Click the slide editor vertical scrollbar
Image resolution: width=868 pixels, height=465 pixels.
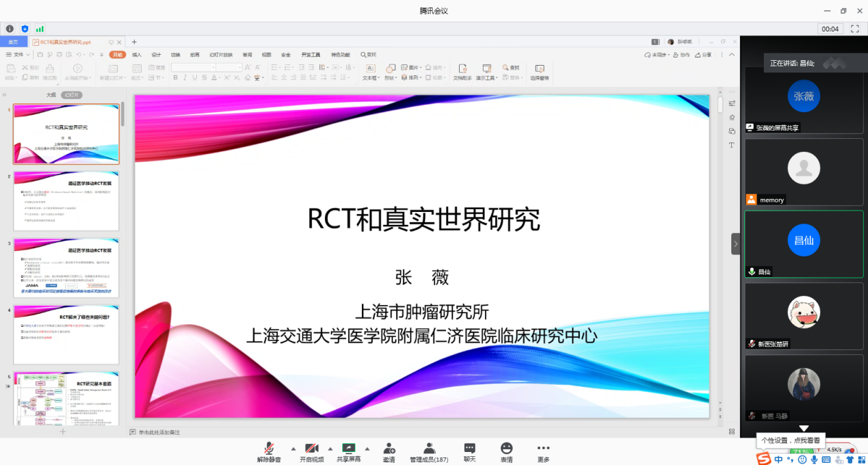pyautogui.click(x=720, y=260)
